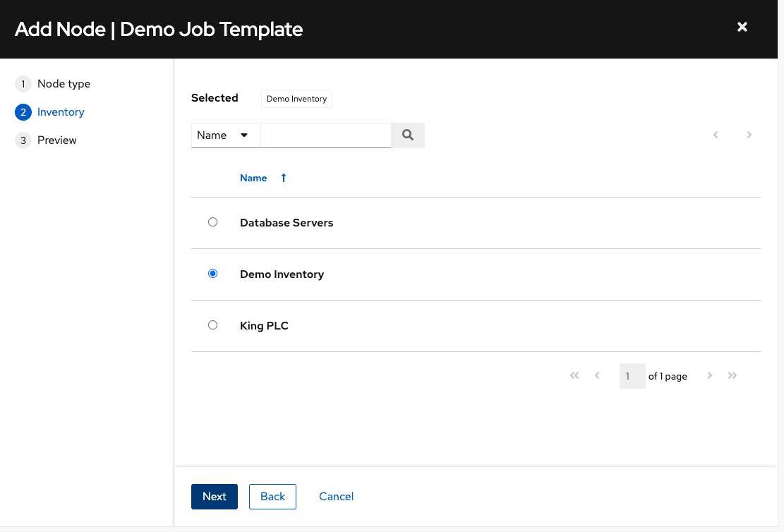Click top-right previous page arrow
This screenshot has width=784, height=532.
pyautogui.click(x=716, y=135)
